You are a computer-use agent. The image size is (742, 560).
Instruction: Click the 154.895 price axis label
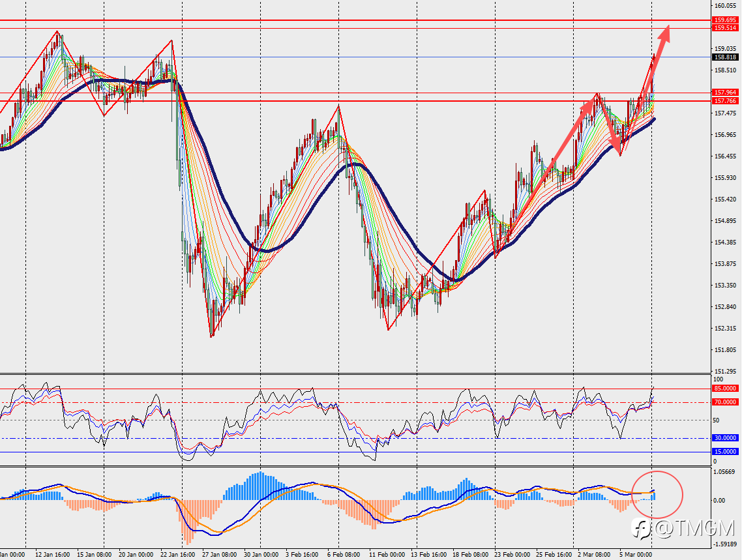tap(726, 221)
